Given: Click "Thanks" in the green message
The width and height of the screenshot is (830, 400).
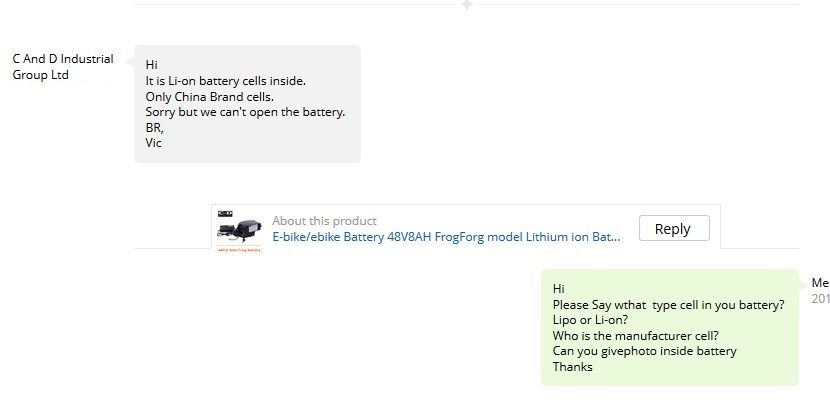Looking at the screenshot, I should point(572,367).
